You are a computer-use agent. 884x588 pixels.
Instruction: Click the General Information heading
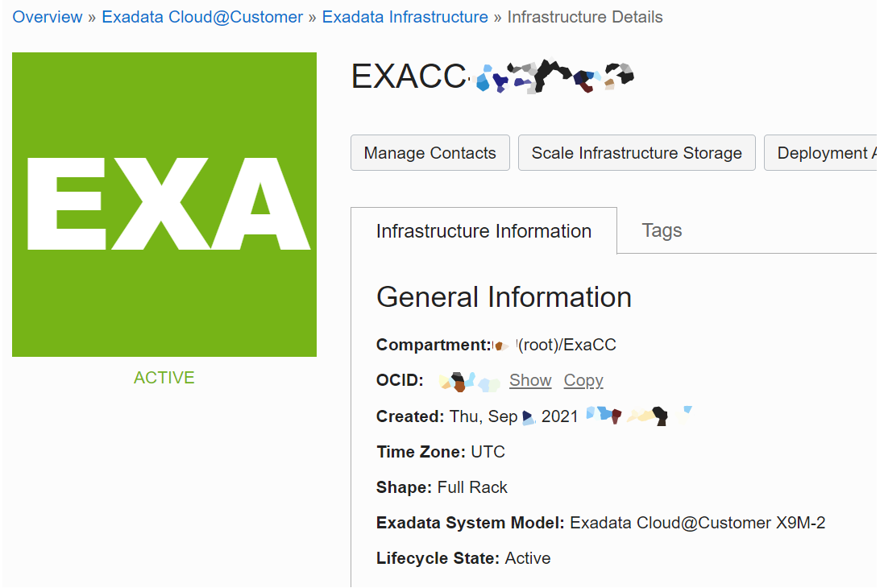pos(504,297)
